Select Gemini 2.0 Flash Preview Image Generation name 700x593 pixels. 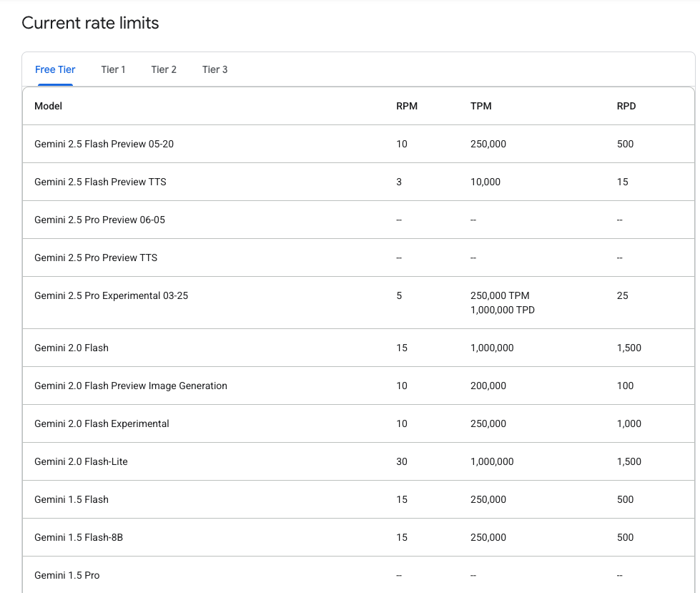coord(130,386)
